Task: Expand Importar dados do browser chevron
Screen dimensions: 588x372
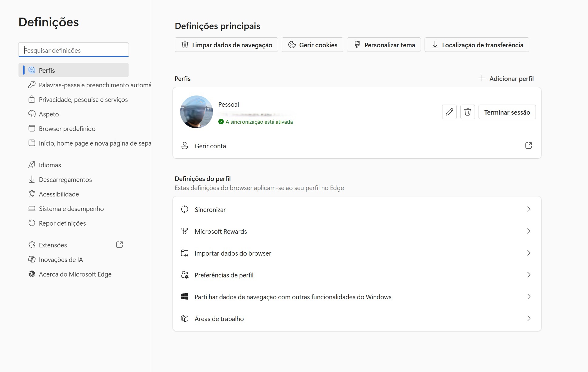Action: tap(529, 253)
